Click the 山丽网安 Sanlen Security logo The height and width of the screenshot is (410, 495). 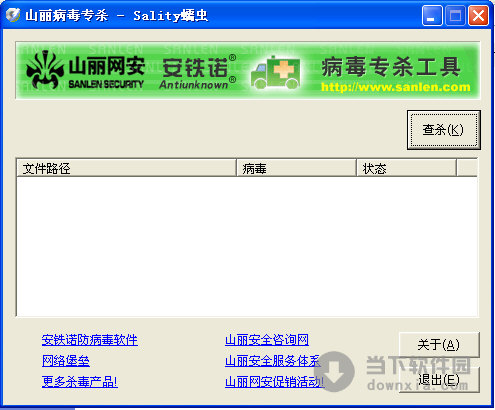85,71
